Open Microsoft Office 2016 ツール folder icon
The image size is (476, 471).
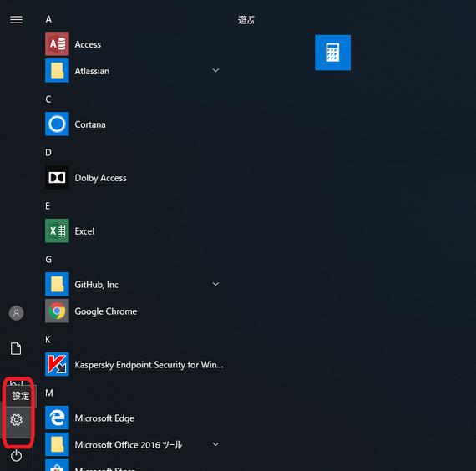(x=57, y=444)
